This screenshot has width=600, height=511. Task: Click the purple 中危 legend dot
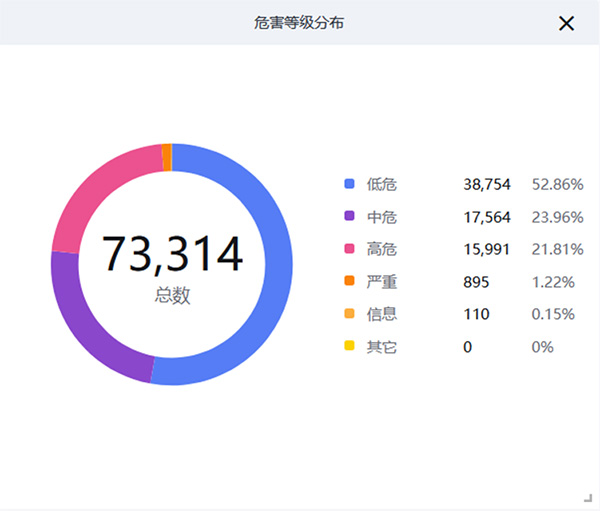349,216
